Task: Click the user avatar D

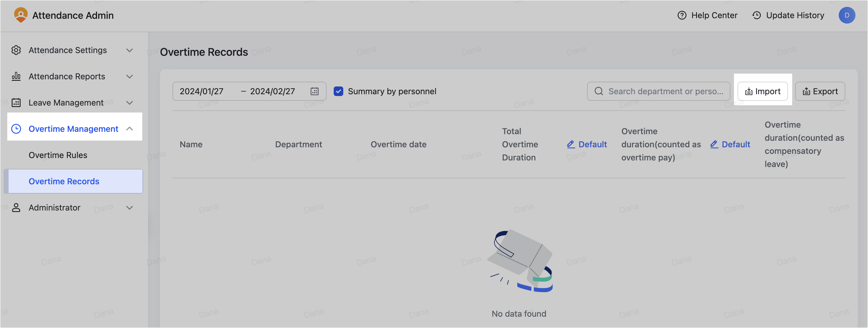Action: [847, 15]
